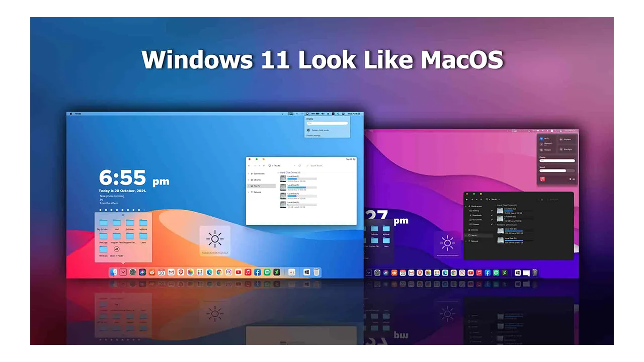Expand Libraries in light Explorer sidebar
The height and width of the screenshot is (362, 644).
pyautogui.click(x=248, y=180)
